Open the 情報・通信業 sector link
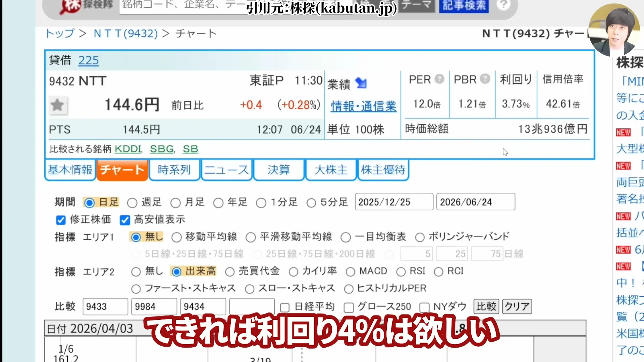The width and height of the screenshot is (644, 362). [364, 107]
